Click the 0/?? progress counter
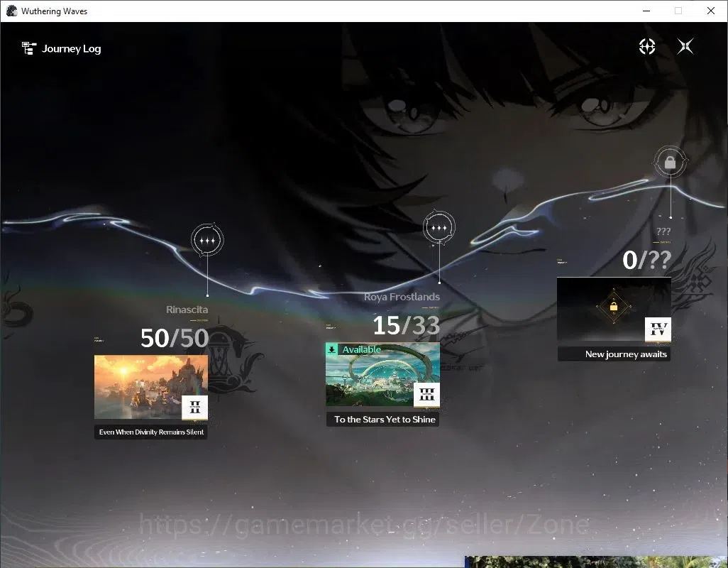Image resolution: width=728 pixels, height=568 pixels. tap(646, 260)
